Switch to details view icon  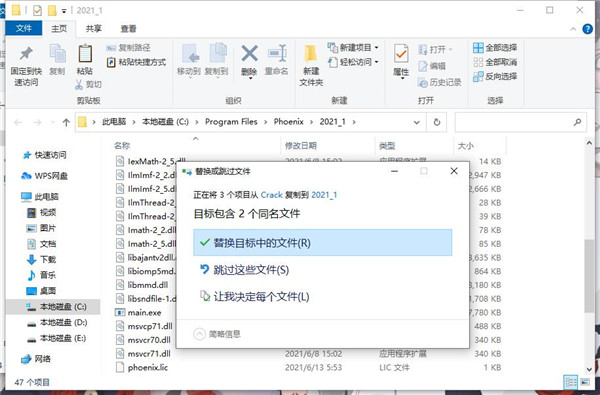click(x=571, y=382)
